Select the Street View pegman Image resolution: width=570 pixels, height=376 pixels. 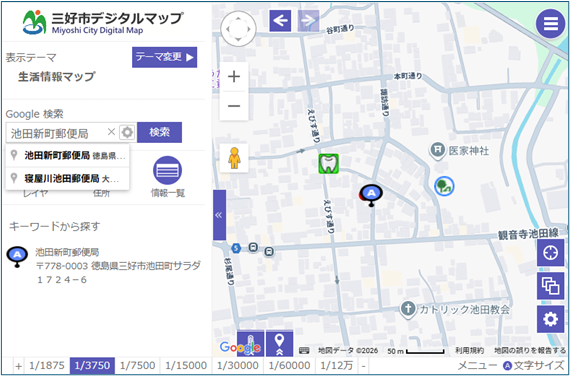point(234,158)
